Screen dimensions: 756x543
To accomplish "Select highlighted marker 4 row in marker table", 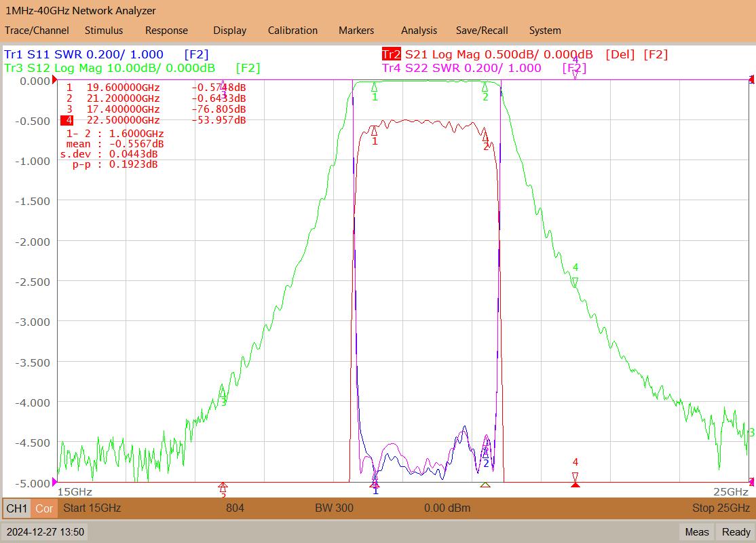I will pos(153,120).
